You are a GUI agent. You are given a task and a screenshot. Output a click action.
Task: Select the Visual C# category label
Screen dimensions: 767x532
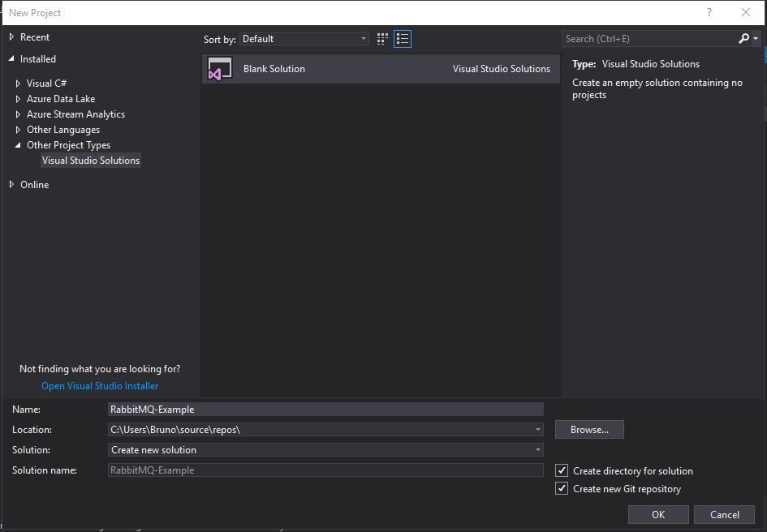click(46, 84)
